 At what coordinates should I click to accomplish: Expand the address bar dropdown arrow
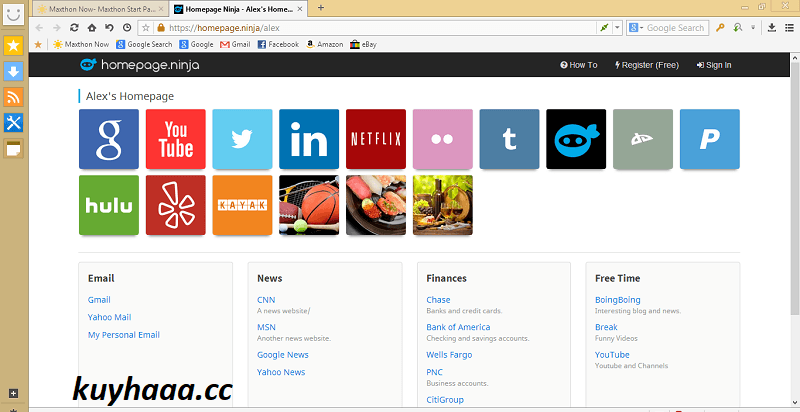coord(617,28)
